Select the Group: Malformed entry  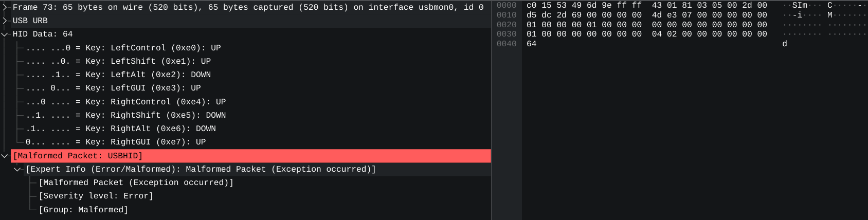tap(83, 210)
